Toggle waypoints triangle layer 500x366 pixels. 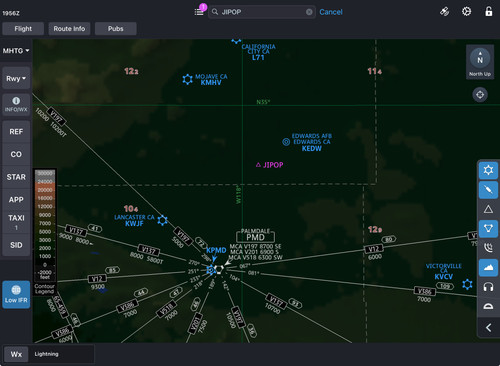[488, 209]
